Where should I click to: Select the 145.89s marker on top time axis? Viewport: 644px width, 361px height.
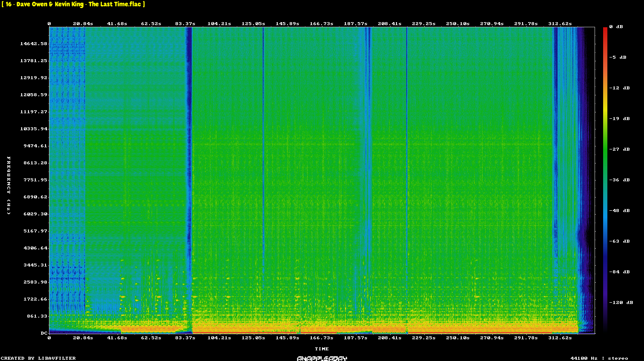tap(287, 24)
